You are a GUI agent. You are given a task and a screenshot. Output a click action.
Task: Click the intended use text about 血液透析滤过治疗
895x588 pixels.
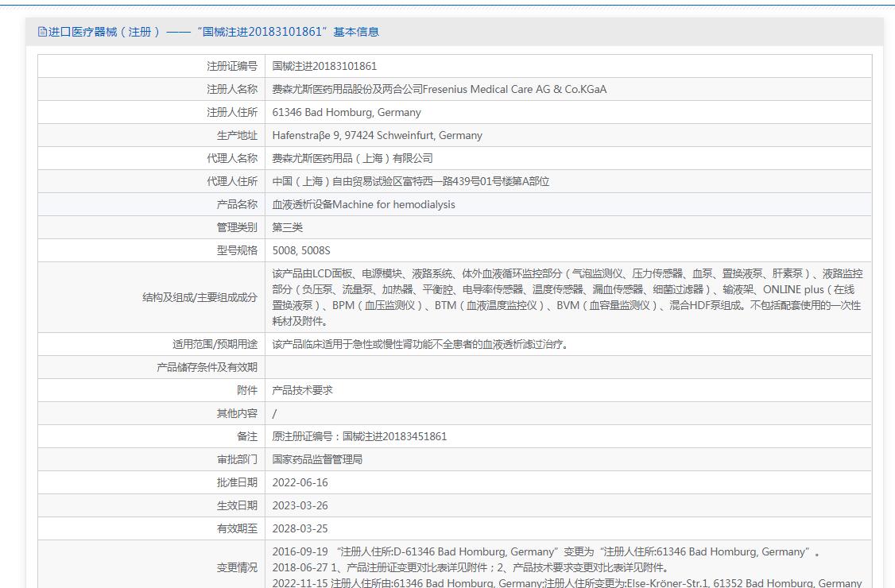tap(420, 344)
